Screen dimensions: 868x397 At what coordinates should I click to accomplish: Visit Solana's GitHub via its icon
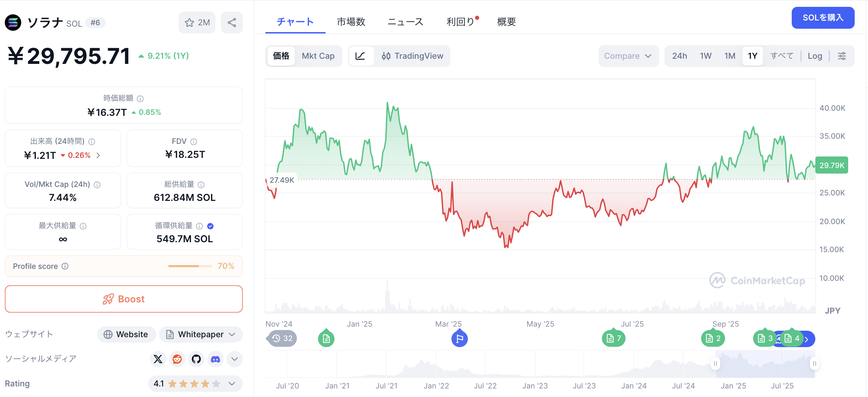tap(196, 359)
